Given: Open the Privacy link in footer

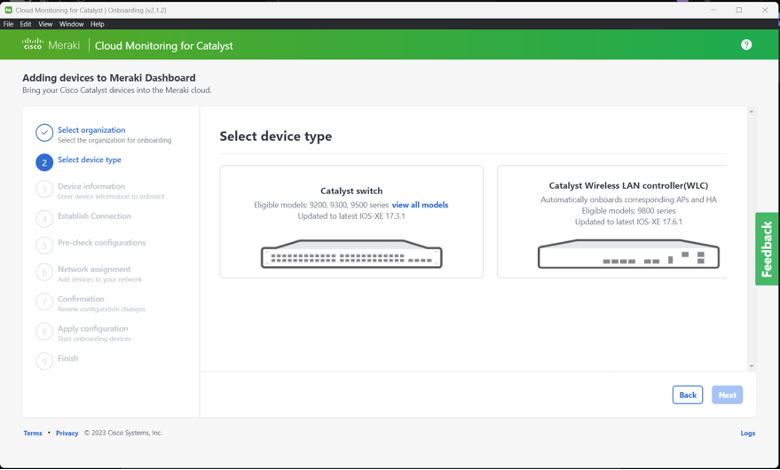Looking at the screenshot, I should tap(67, 433).
